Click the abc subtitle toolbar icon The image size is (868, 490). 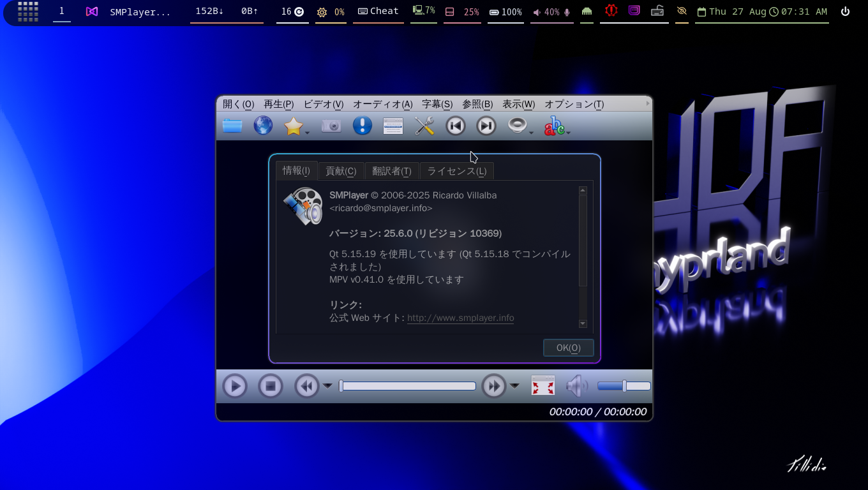tap(554, 126)
